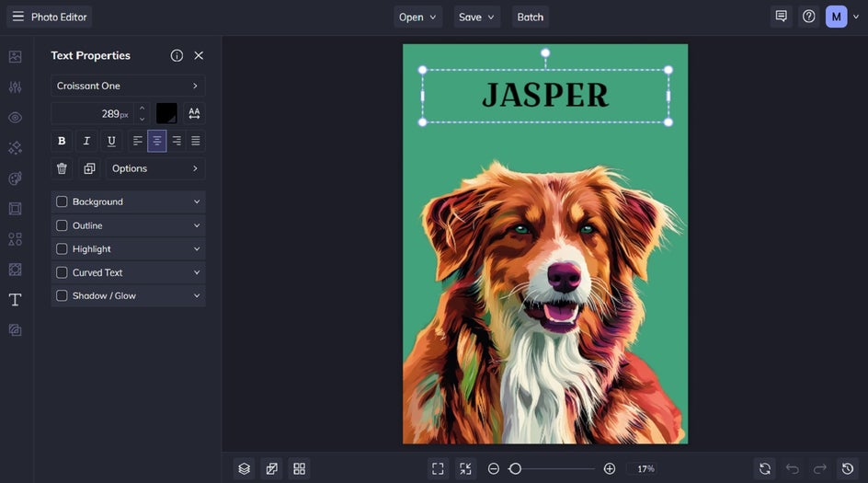Viewport: 868px width, 483px height.
Task: Zoom in with the plus button
Action: [x=610, y=468]
